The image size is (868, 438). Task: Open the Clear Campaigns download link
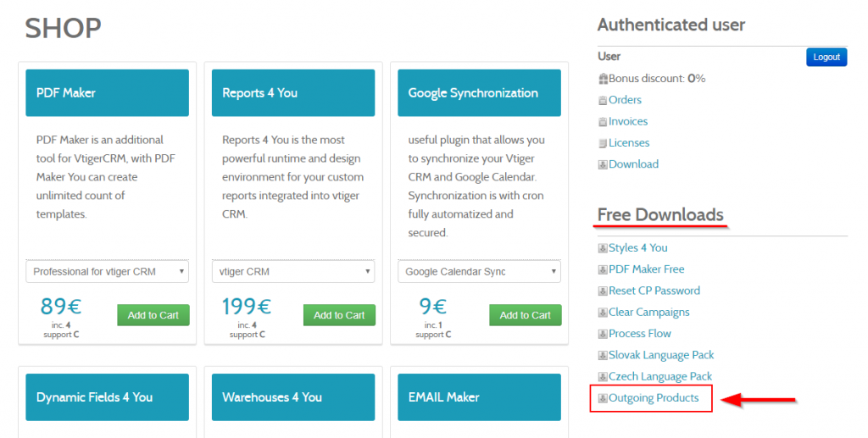(648, 313)
